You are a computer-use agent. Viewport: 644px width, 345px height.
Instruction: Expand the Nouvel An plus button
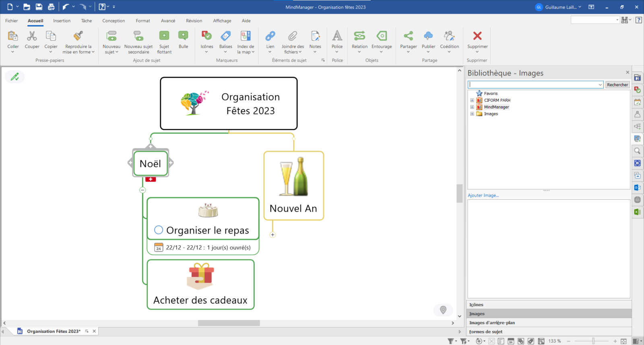(x=272, y=235)
